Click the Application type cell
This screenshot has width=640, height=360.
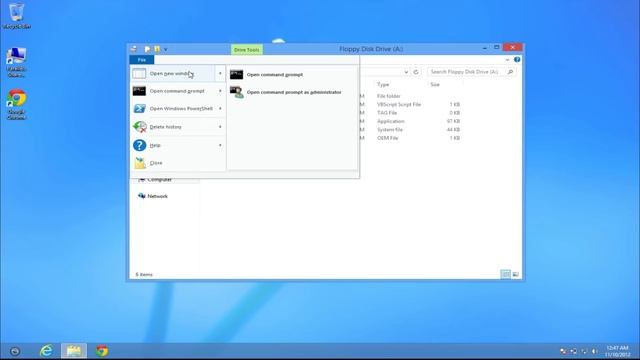(x=391, y=121)
